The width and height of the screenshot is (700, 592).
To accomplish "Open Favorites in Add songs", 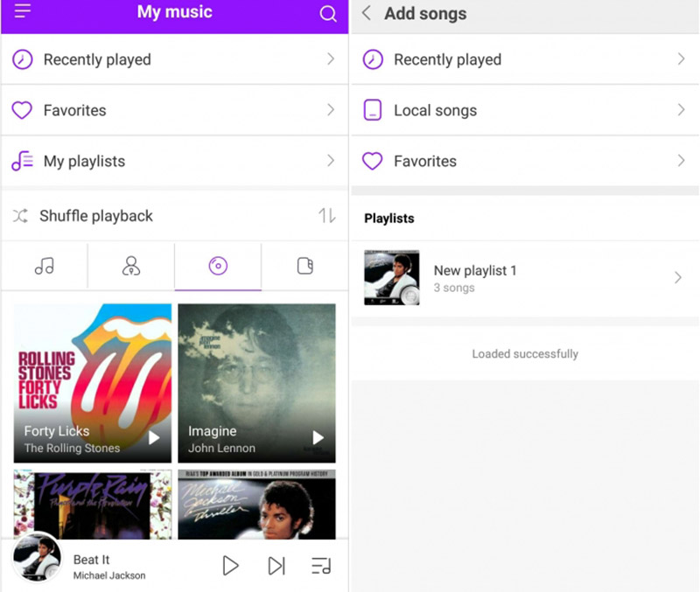I will point(525,161).
